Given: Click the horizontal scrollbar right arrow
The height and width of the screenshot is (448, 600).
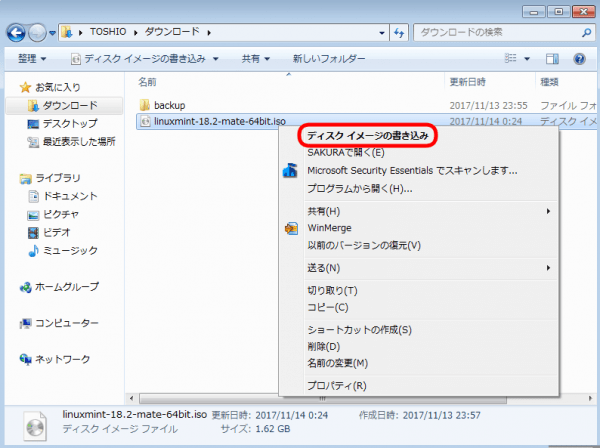Looking at the screenshot, I should [590, 398].
